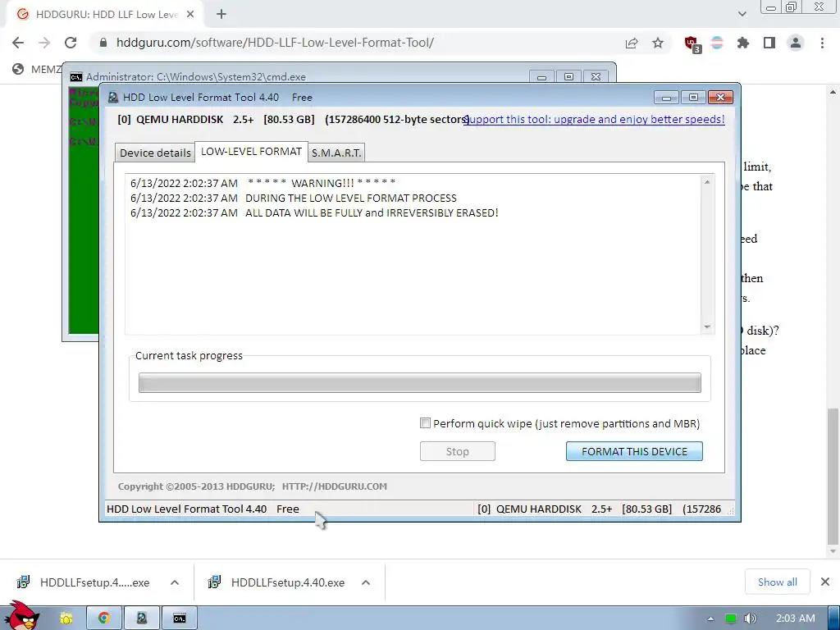Reload the page with the refresh icon
Image resolution: width=840 pixels, height=630 pixels.
[71, 43]
